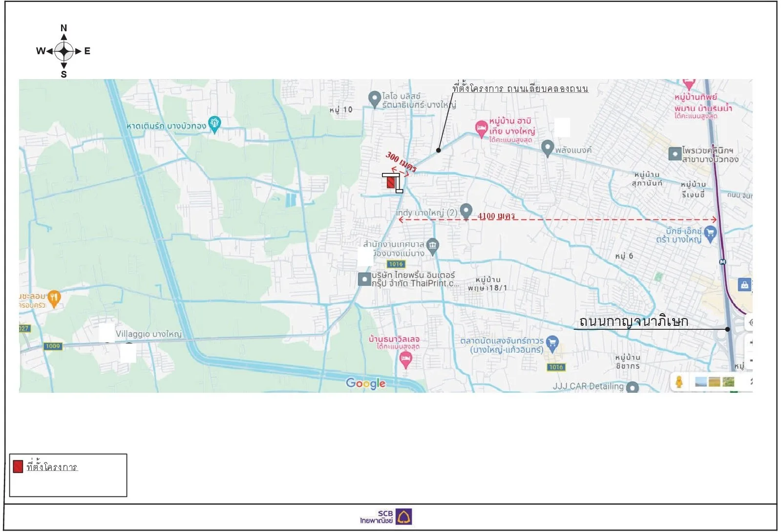
Task: Click the compass rose in the page corner
Action: pos(63,51)
